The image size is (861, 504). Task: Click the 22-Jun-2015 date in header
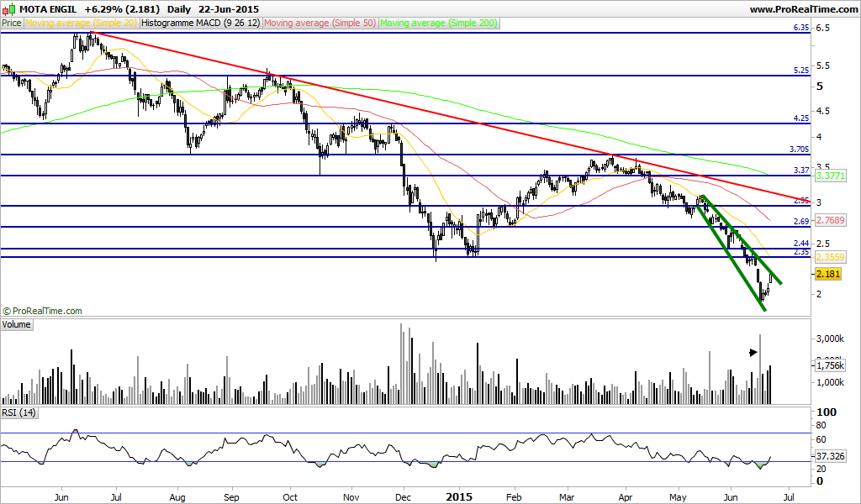point(229,9)
